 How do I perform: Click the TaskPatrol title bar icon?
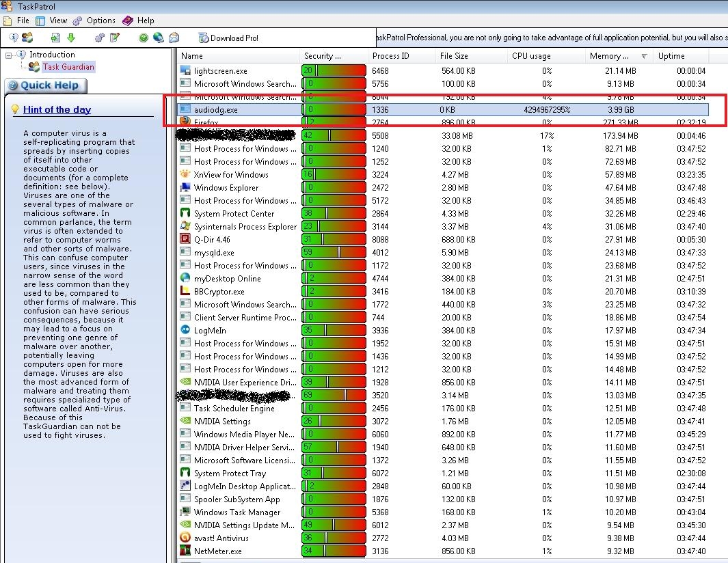[7, 6]
